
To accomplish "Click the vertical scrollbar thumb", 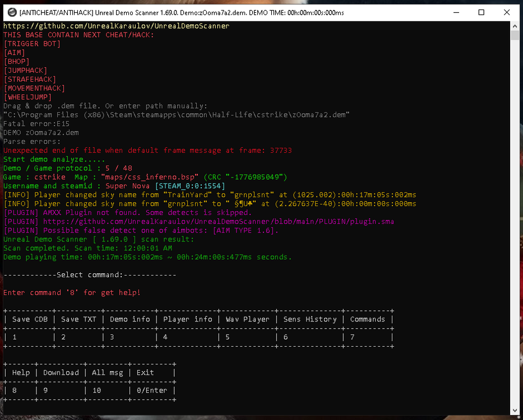I will click(x=515, y=36).
